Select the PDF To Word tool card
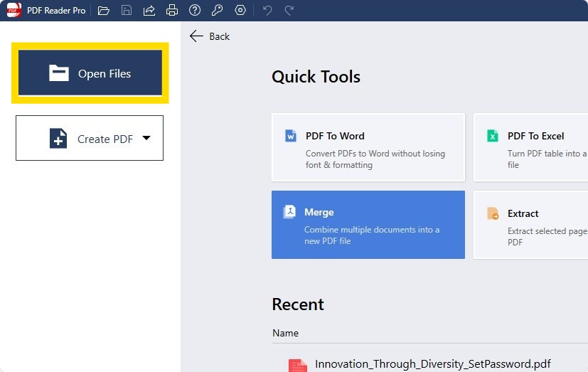 (x=368, y=147)
